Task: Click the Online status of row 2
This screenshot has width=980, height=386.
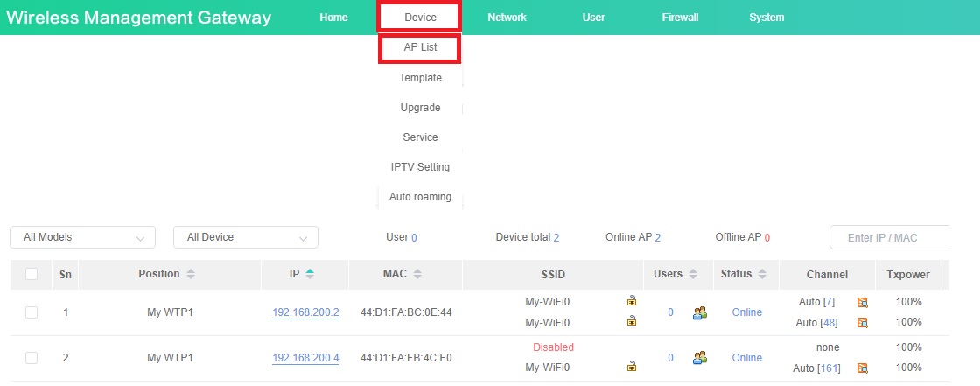Action: pyautogui.click(x=746, y=358)
